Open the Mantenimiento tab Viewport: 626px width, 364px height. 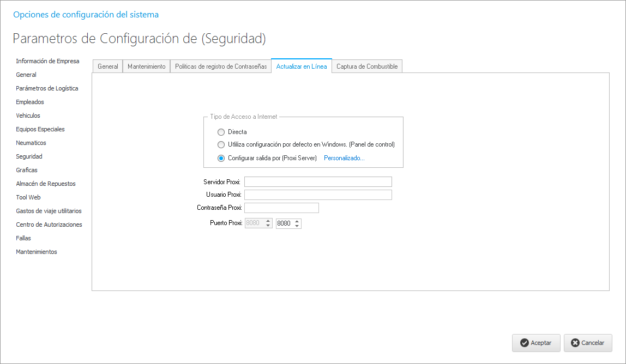[146, 66]
